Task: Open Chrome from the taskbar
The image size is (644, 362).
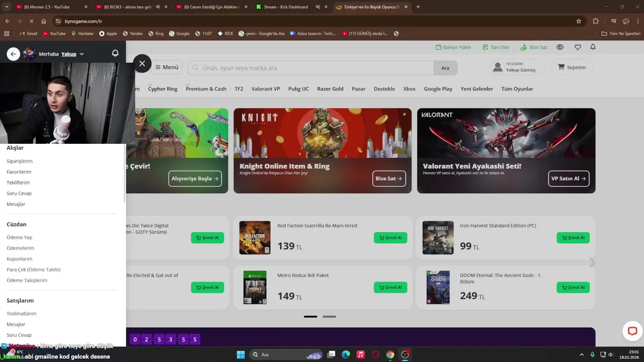Action: 390,355
